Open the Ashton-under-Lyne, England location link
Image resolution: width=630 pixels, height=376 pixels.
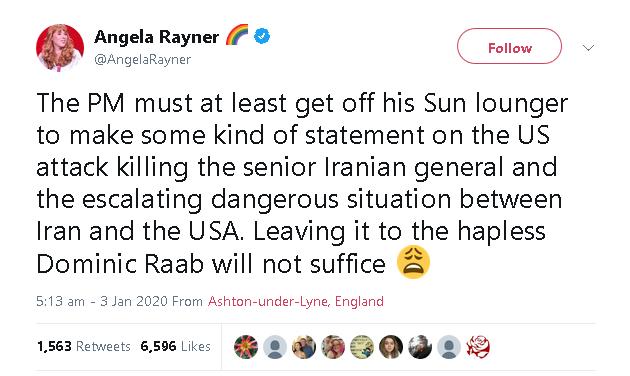(x=296, y=301)
